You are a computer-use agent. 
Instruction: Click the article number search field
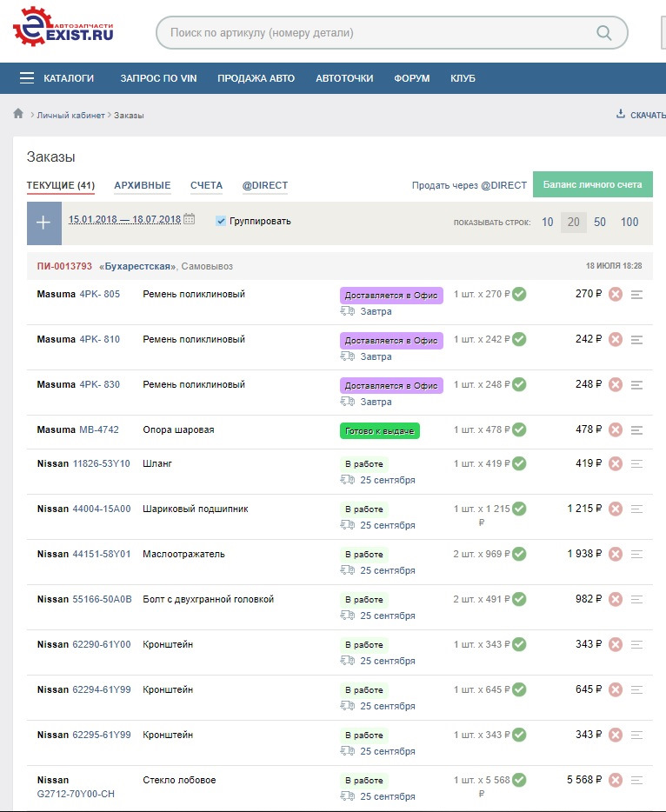(391, 33)
